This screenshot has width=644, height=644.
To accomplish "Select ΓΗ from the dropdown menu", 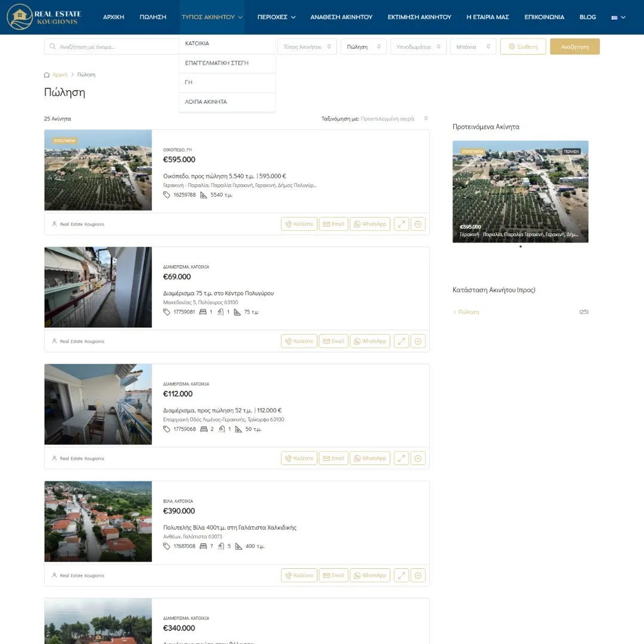I will (227, 82).
